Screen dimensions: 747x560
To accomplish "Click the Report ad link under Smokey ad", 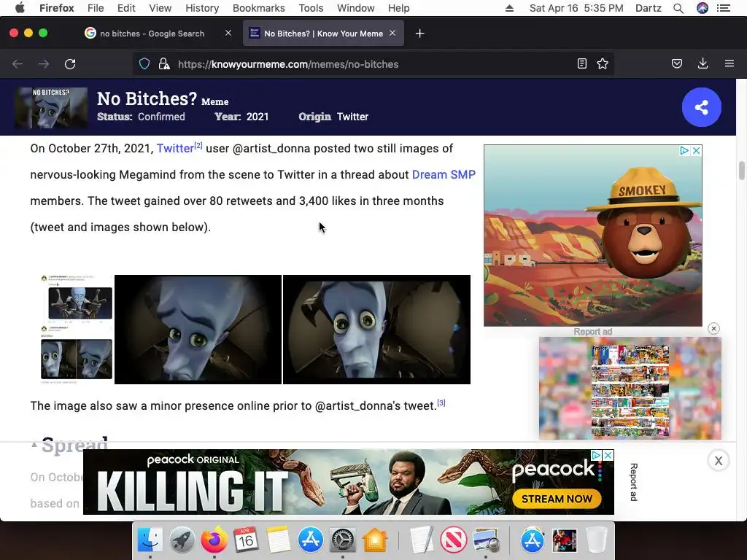I will 592,332.
